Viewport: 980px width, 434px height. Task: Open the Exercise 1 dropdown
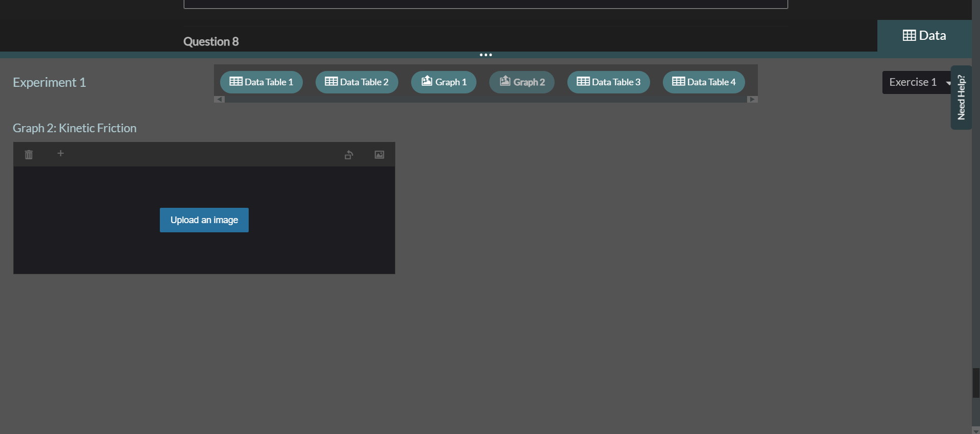point(918,82)
